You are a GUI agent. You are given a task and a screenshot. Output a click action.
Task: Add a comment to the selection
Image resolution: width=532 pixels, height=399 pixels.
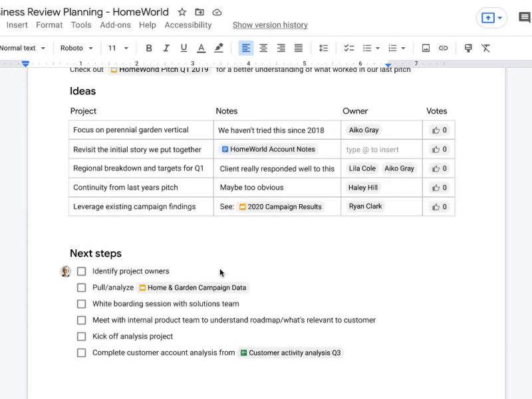point(469,48)
